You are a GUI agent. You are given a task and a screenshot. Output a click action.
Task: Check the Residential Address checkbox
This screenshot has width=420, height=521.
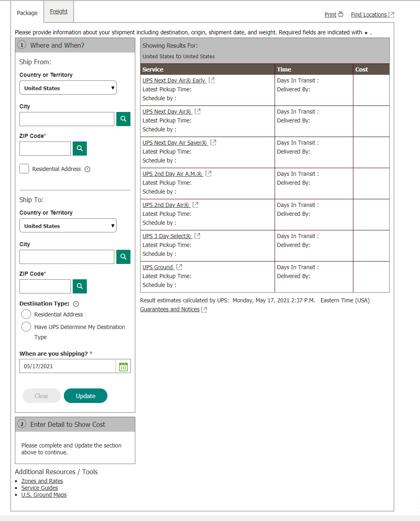tap(24, 169)
